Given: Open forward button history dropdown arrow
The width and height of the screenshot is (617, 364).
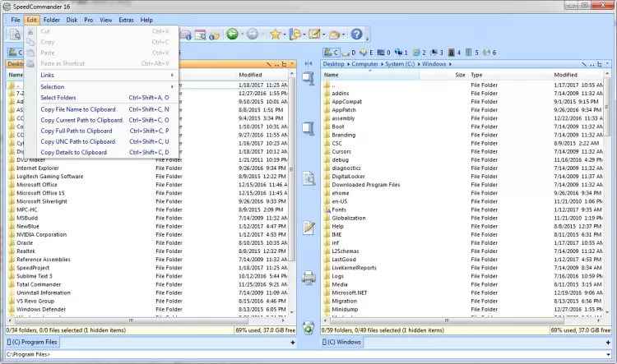Looking at the screenshot, I should (262, 35).
